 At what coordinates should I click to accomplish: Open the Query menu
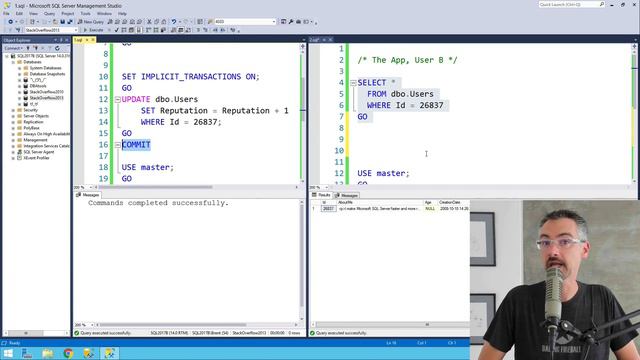pos(49,13)
